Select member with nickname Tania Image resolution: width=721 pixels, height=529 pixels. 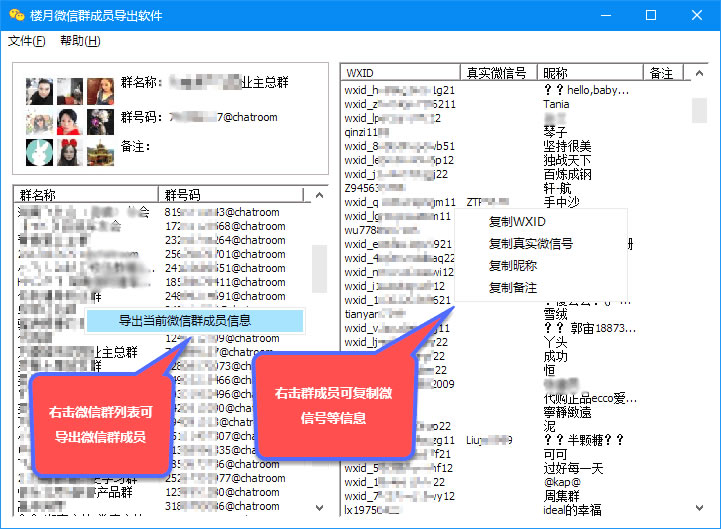(556, 104)
